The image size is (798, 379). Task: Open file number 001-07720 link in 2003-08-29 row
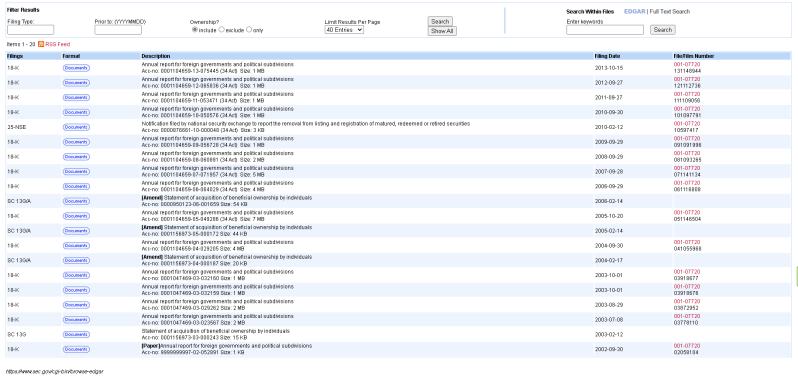[687, 301]
